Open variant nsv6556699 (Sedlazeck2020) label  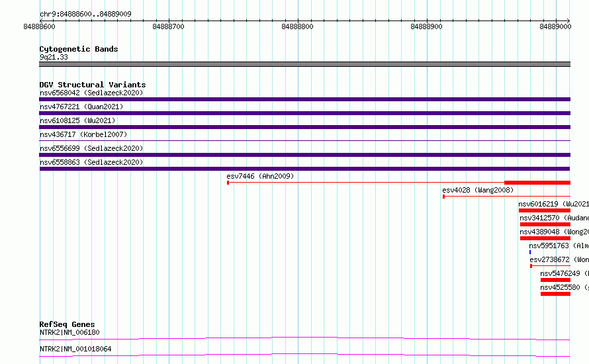(91, 148)
